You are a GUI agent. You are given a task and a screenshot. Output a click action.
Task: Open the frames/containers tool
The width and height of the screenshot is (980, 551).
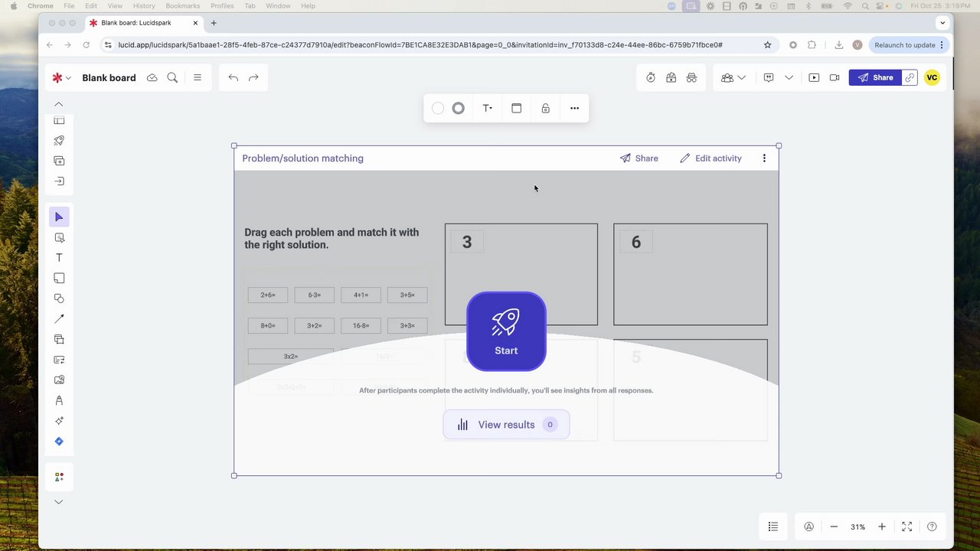pyautogui.click(x=59, y=339)
